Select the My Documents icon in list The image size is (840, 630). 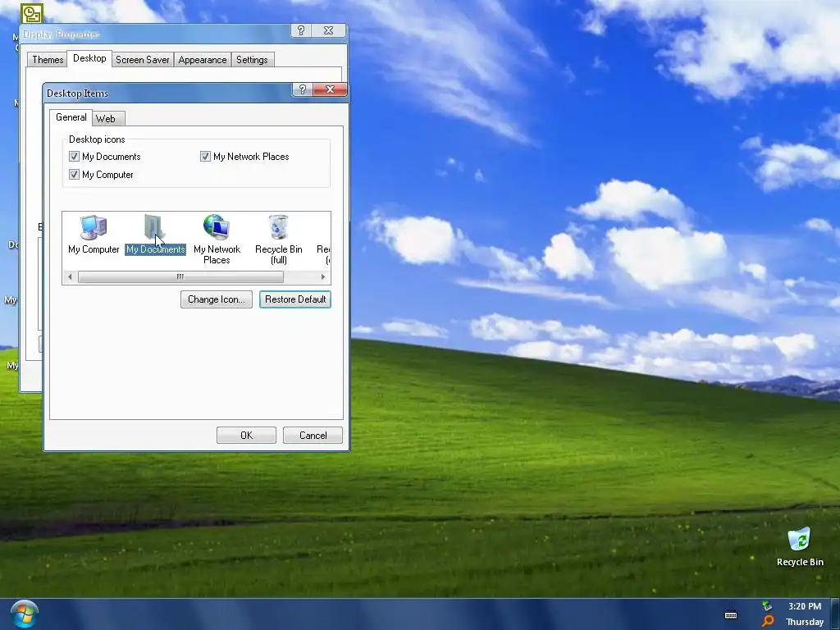(x=155, y=234)
